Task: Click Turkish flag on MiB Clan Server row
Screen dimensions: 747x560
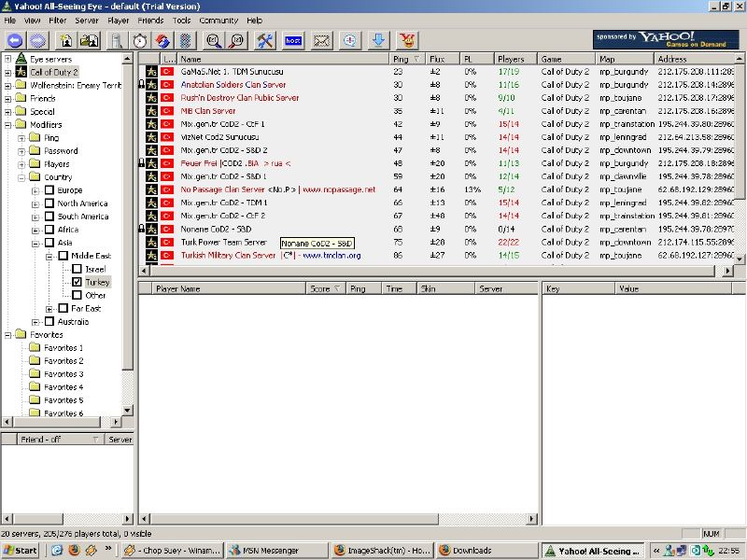Action: (x=167, y=110)
